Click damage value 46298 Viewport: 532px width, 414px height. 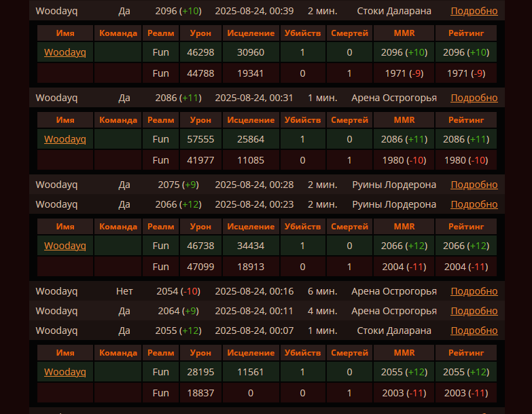click(200, 52)
